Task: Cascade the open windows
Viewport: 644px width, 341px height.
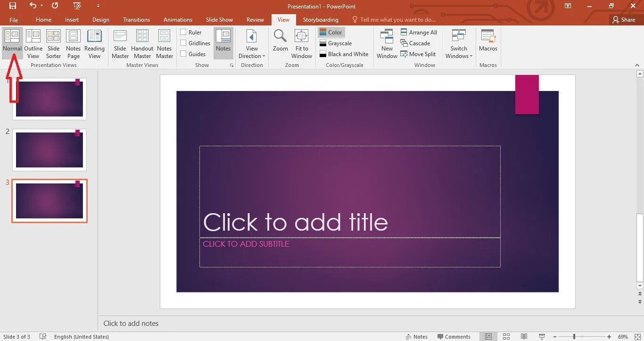Action: coord(415,43)
